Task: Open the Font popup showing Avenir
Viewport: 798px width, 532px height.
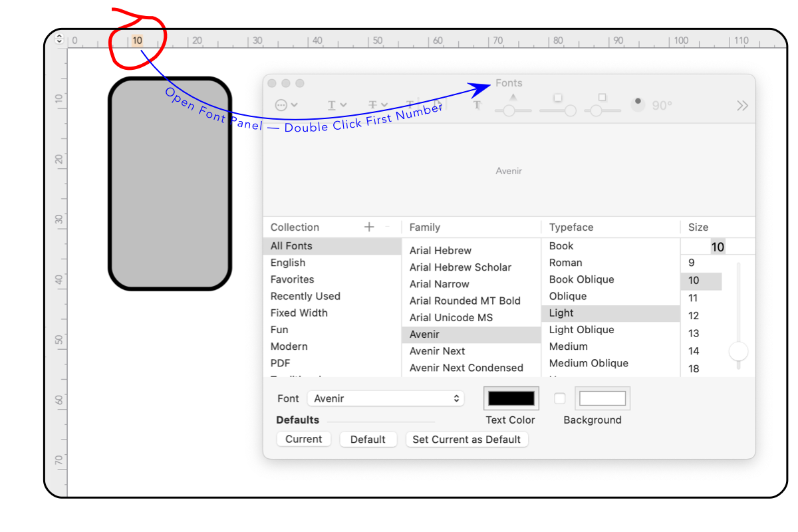Action: pyautogui.click(x=386, y=399)
